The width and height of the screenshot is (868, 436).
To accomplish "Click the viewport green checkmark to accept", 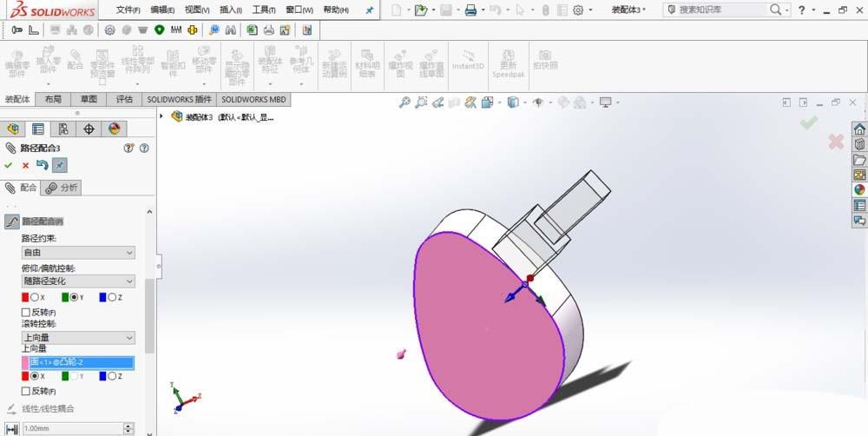I will tap(809, 122).
